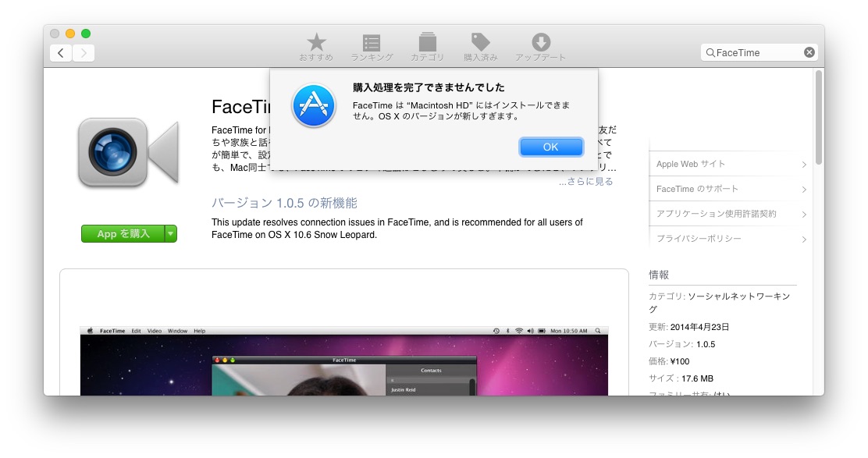Click the 購入処理を完了できませんでした dialog title
The width and height of the screenshot is (868, 458).
tap(429, 87)
